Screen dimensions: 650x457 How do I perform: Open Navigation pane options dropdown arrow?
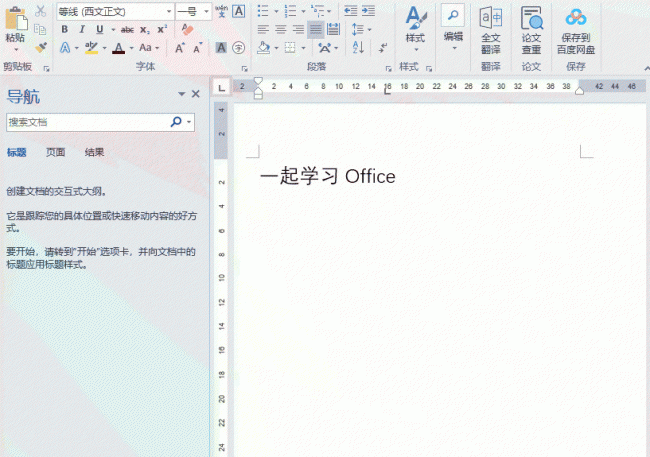tap(181, 94)
